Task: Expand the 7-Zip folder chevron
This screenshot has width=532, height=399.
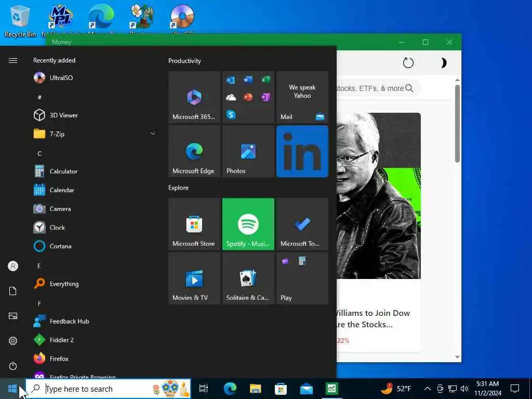Action: pos(153,134)
